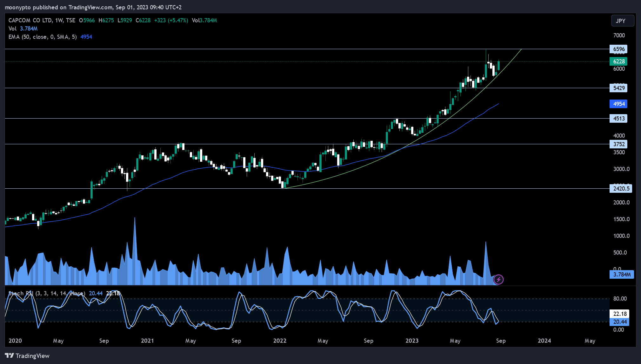Click the TradingView logo
The height and width of the screenshot is (364, 641).
[27, 356]
